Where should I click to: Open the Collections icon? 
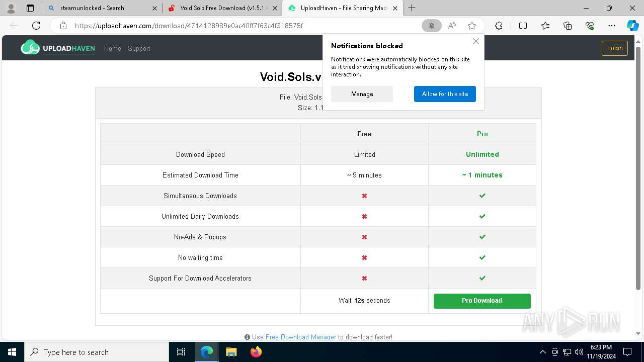coord(568,26)
